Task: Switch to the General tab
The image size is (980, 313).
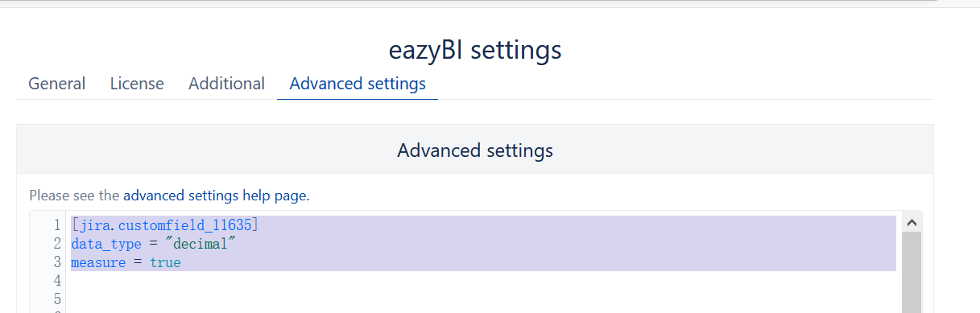Action: point(57,84)
